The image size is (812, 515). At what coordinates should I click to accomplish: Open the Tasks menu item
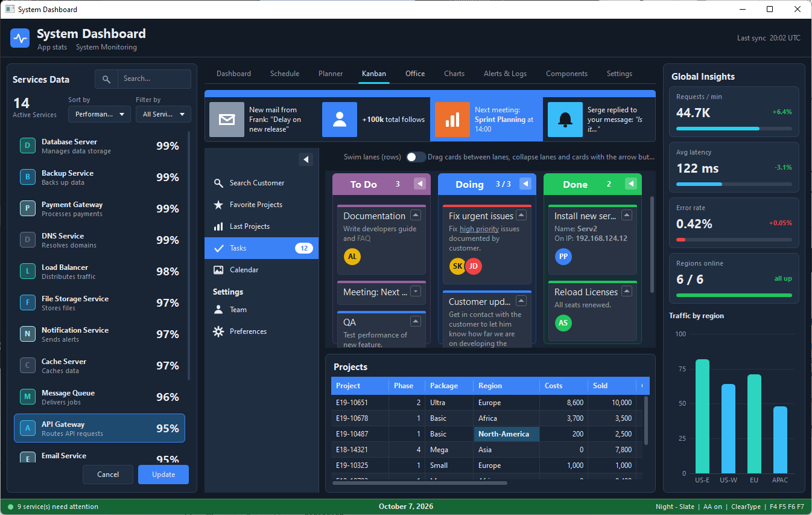(x=261, y=248)
